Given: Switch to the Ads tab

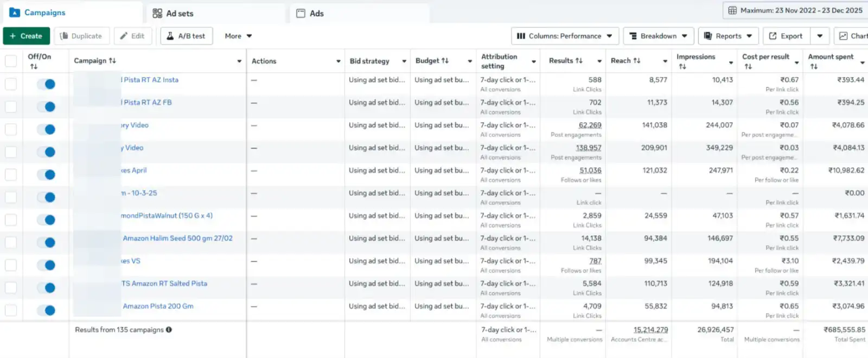Looking at the screenshot, I should coord(310,13).
